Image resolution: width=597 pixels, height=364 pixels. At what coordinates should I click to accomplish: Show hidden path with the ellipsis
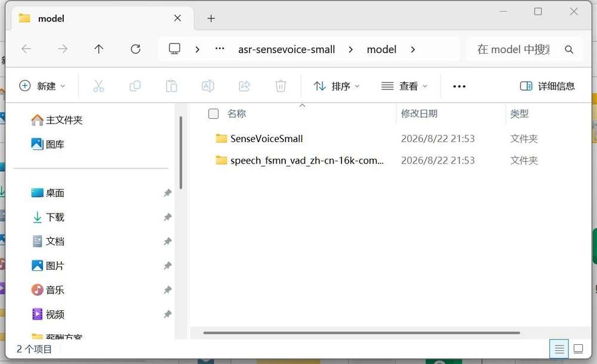point(220,49)
